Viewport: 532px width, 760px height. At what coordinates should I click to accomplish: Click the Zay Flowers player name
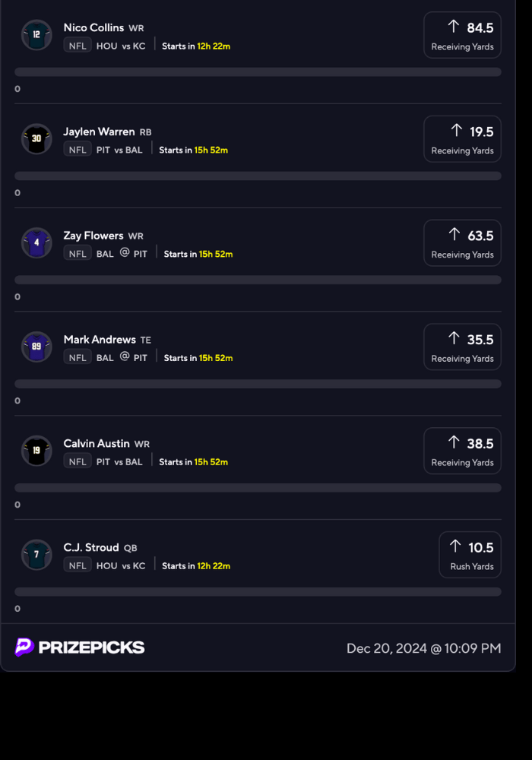(93, 236)
